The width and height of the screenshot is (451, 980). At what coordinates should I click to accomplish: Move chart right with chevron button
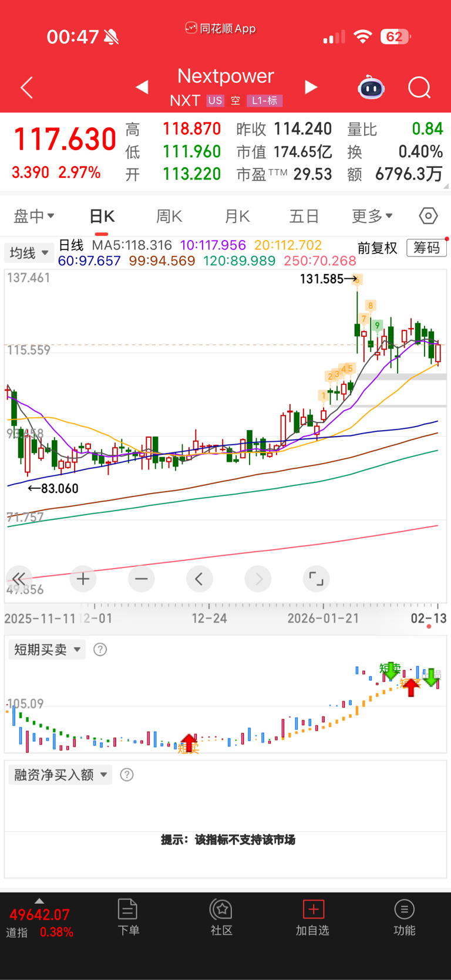258,579
